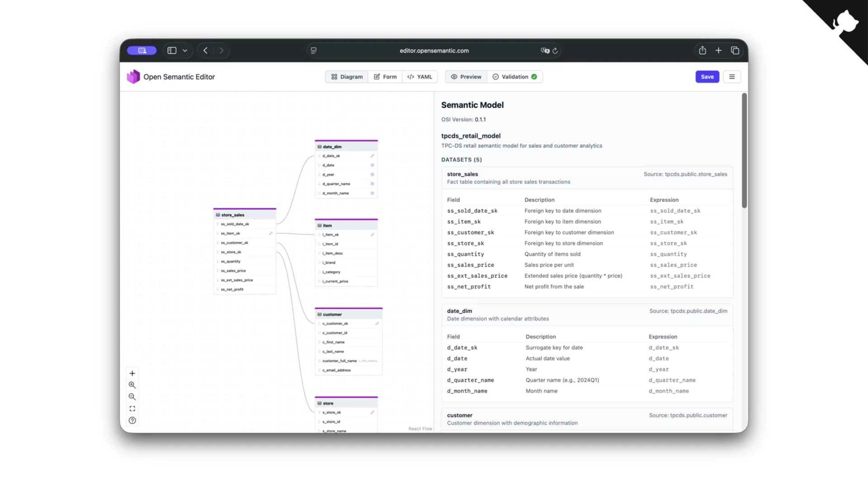Open Safari's share sheet

click(702, 50)
